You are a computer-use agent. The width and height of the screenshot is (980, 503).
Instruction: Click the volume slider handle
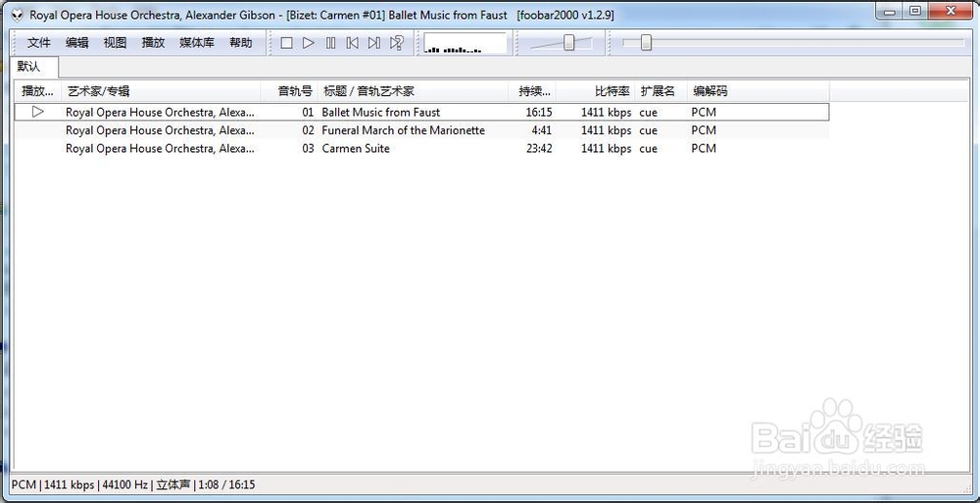(x=568, y=42)
